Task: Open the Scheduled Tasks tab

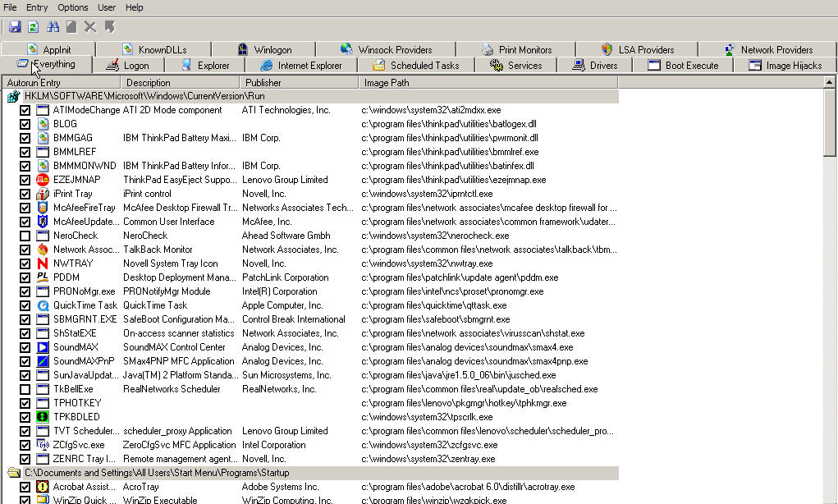Action: pyautogui.click(x=416, y=65)
